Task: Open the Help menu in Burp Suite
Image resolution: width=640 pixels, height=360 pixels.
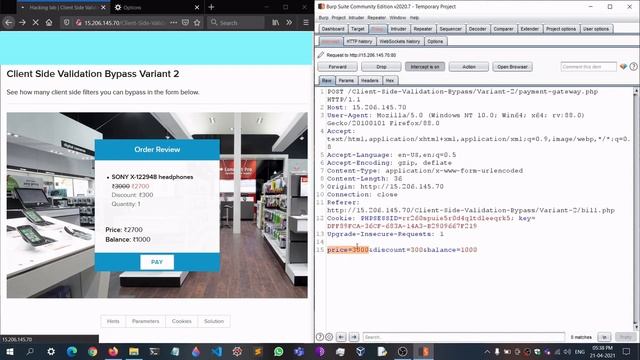Action: coord(414,18)
